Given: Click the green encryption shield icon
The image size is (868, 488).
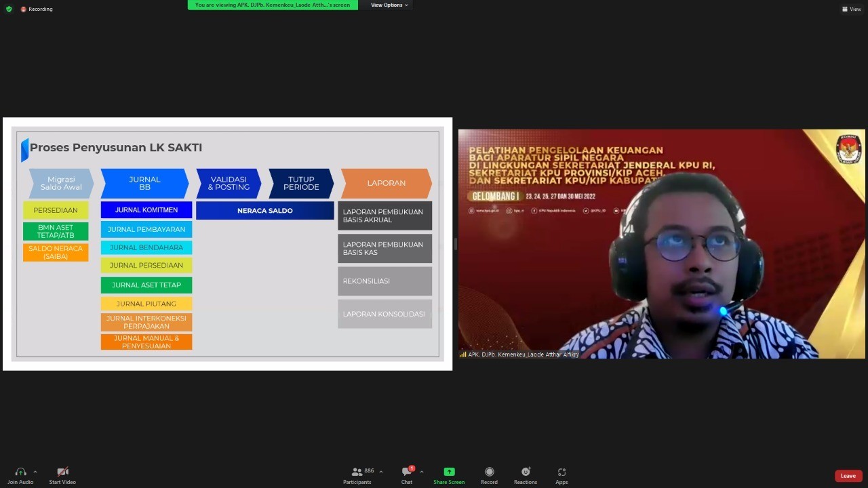Looking at the screenshot, I should [x=9, y=9].
